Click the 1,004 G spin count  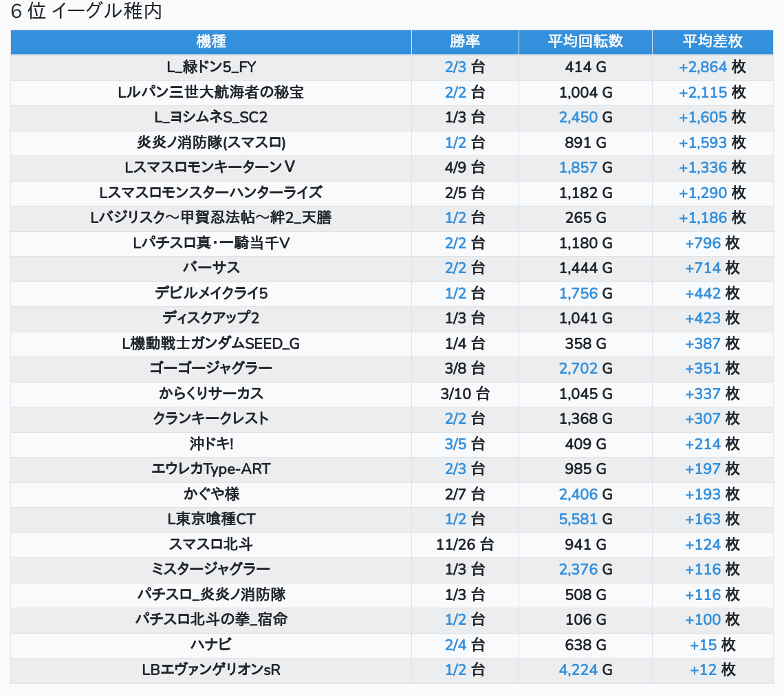coord(585,93)
